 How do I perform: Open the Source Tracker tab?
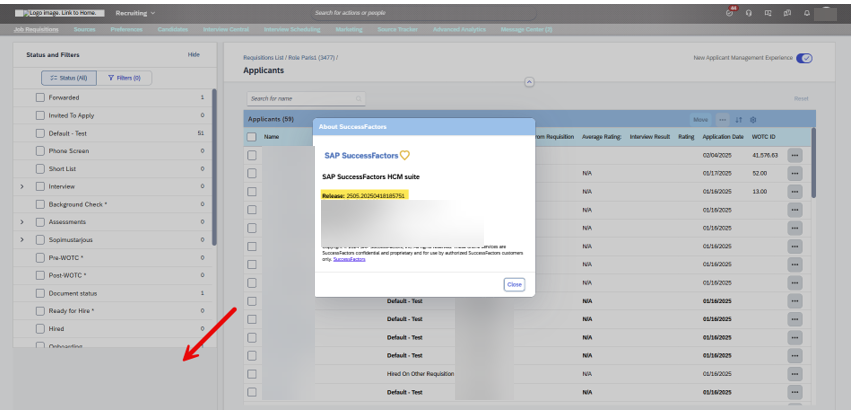(x=398, y=29)
